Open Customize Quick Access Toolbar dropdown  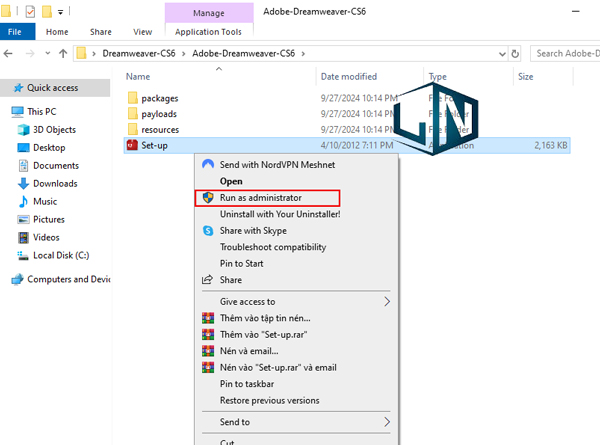point(60,12)
